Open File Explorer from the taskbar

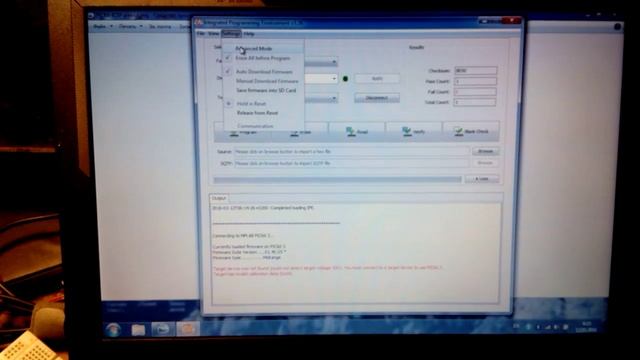[138, 329]
